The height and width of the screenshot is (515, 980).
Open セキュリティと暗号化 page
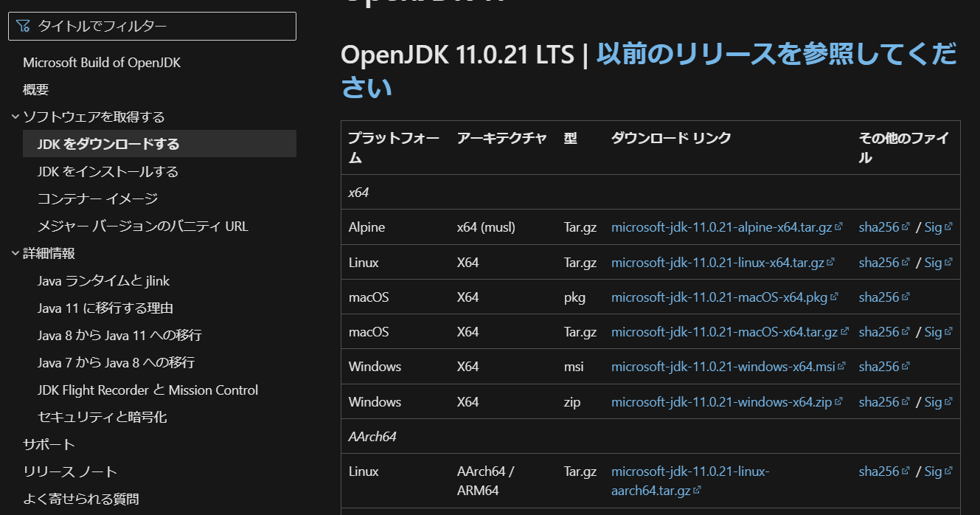pyautogui.click(x=102, y=417)
